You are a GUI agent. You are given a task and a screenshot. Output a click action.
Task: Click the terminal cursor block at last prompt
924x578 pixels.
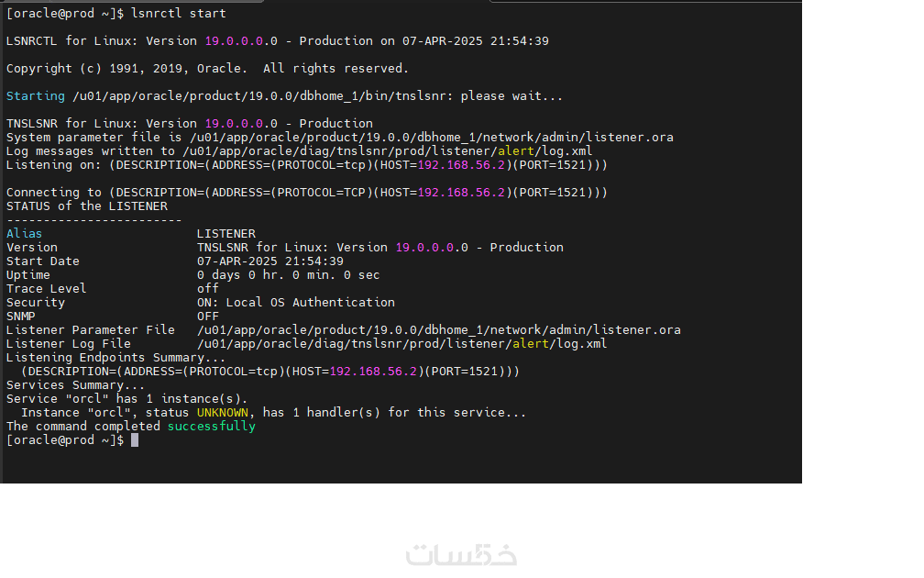tap(135, 440)
